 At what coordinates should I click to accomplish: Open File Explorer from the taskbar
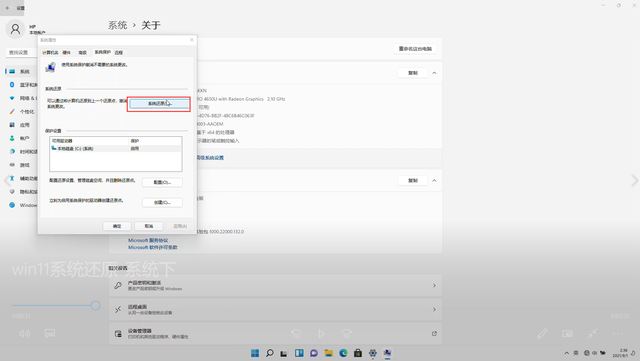(328, 353)
